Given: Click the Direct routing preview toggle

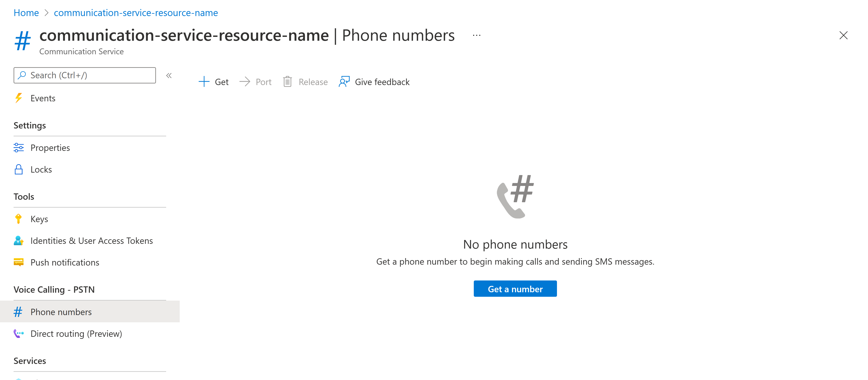Looking at the screenshot, I should pos(76,333).
